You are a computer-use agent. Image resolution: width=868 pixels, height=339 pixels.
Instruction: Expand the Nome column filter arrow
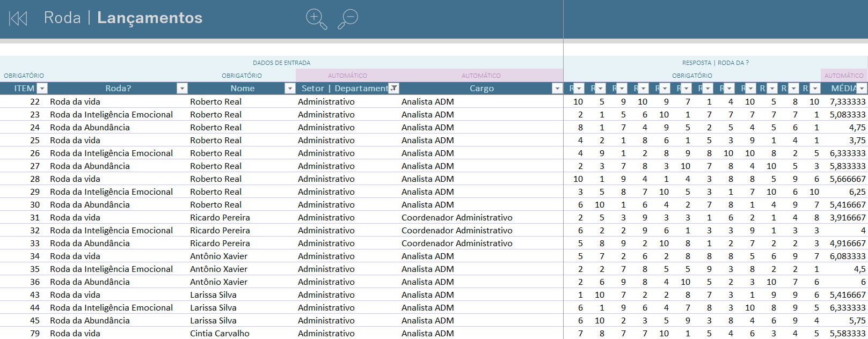point(290,89)
